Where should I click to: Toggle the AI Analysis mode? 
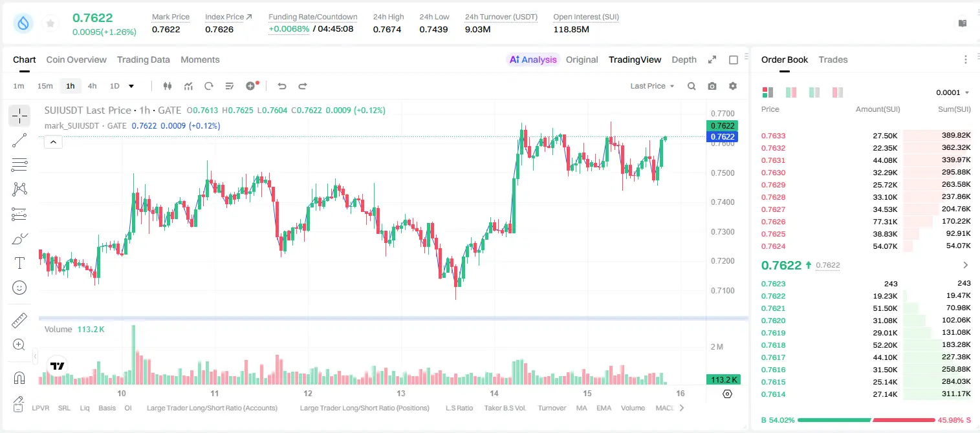click(x=532, y=59)
